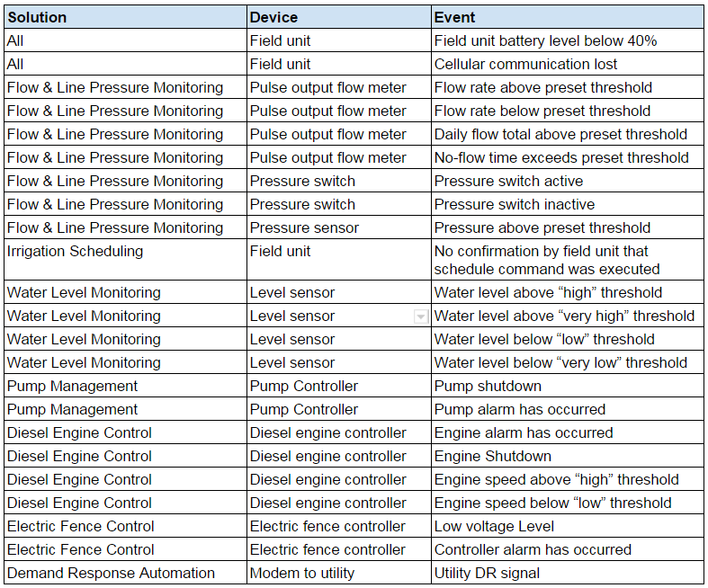Click the 'Irrigation Scheduling' solution cell

coord(75,251)
